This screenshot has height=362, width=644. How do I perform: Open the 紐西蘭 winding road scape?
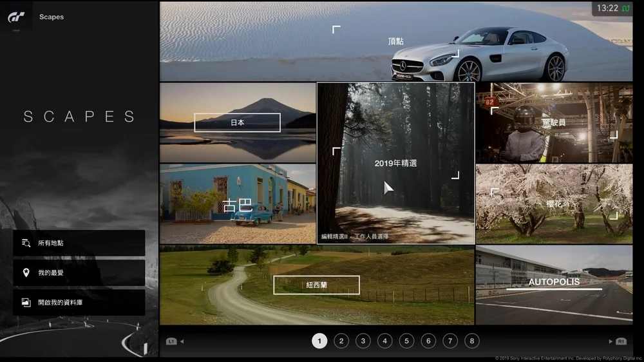[x=316, y=285]
